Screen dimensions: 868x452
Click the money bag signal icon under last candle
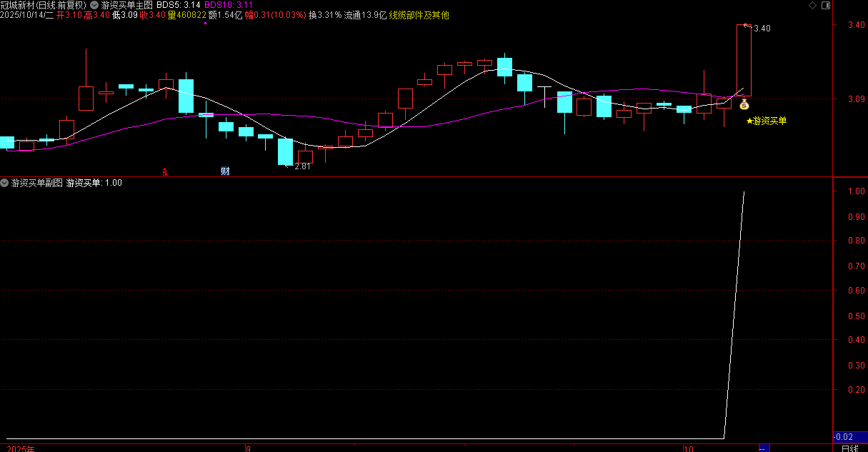(744, 105)
